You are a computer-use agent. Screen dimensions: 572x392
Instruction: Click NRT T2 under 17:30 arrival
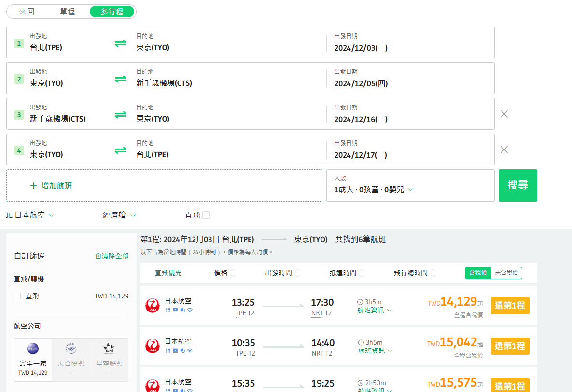pos(321,313)
